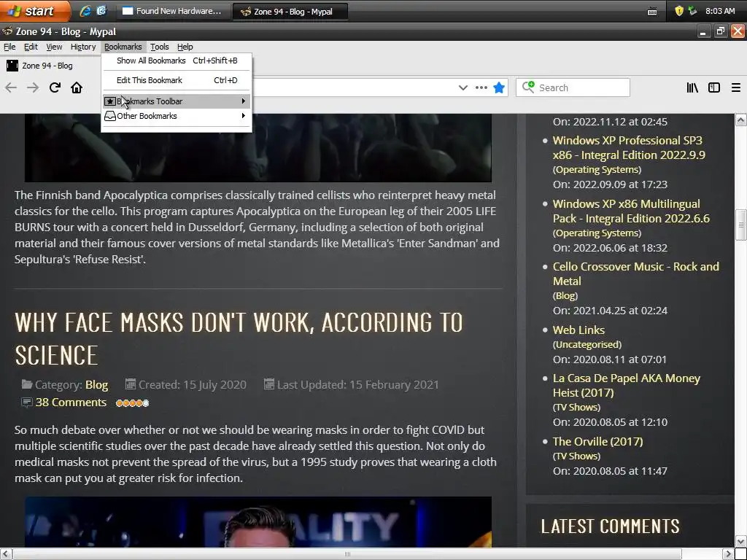747x560 pixels.
Task: Click the article star rating
Action: [x=133, y=402]
